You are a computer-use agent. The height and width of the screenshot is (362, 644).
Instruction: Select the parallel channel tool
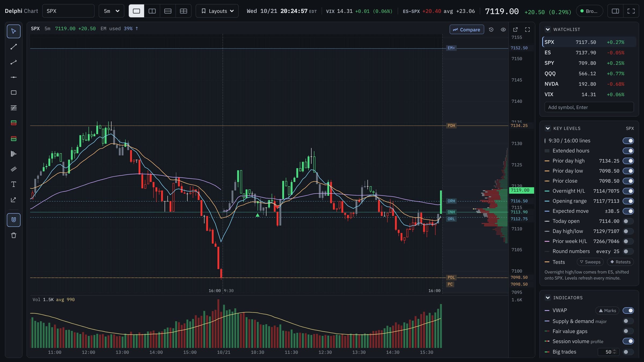(x=13, y=169)
